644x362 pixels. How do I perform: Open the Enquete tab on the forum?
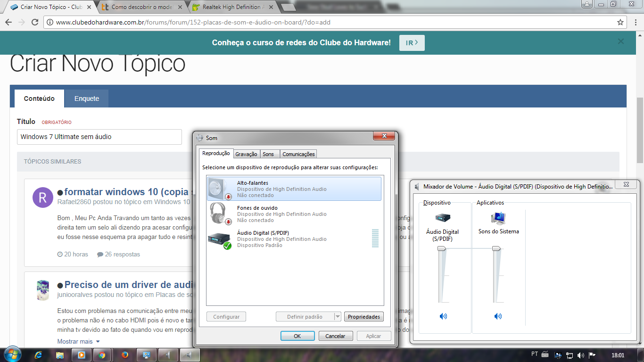click(x=87, y=99)
